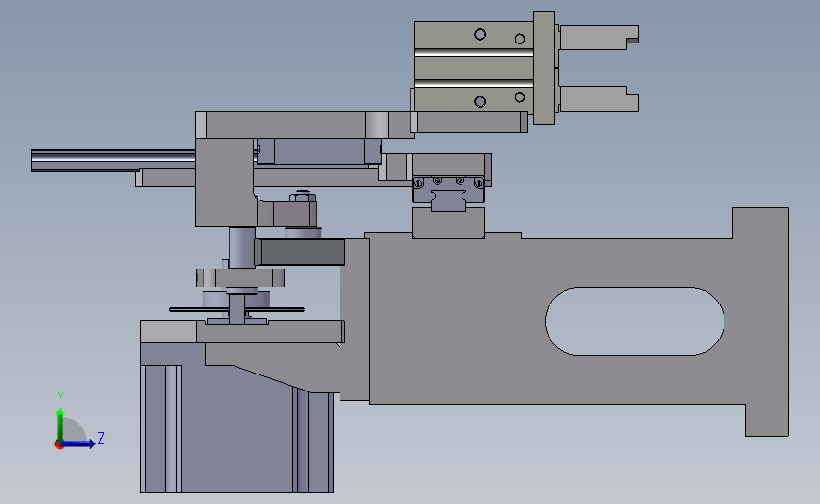Select the thin sensor disc above motor
The image size is (820, 504).
coord(236,309)
